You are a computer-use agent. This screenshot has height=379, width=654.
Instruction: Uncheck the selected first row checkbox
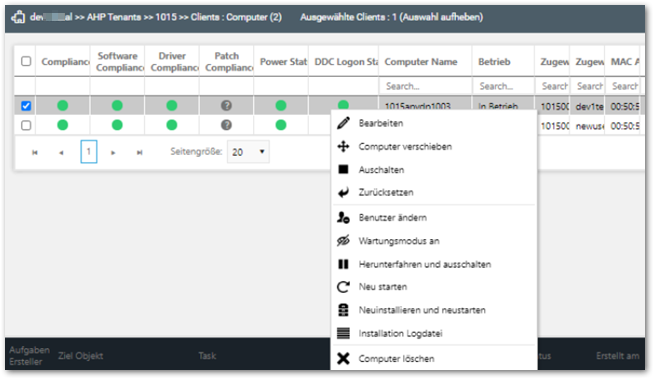coord(26,105)
